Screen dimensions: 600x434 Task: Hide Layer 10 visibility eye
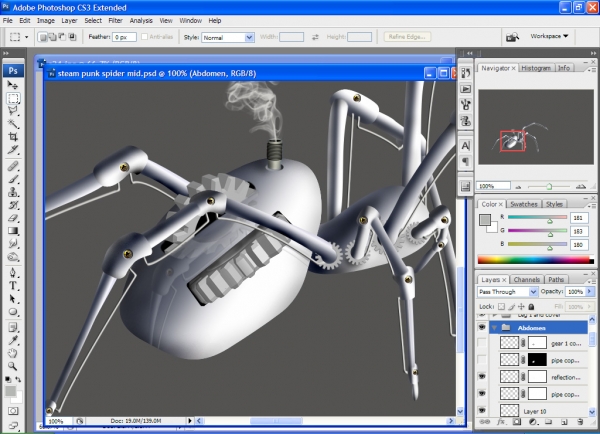pos(482,411)
